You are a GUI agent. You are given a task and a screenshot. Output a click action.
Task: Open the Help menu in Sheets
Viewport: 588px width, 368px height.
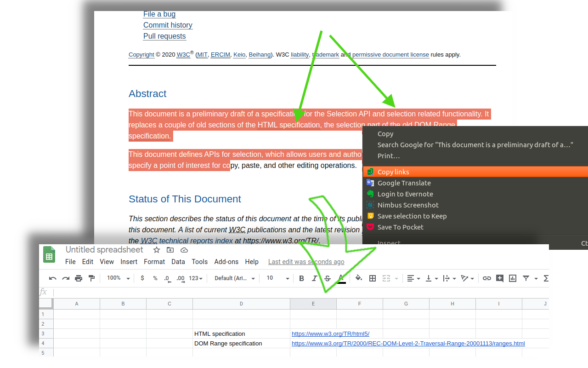pos(252,262)
